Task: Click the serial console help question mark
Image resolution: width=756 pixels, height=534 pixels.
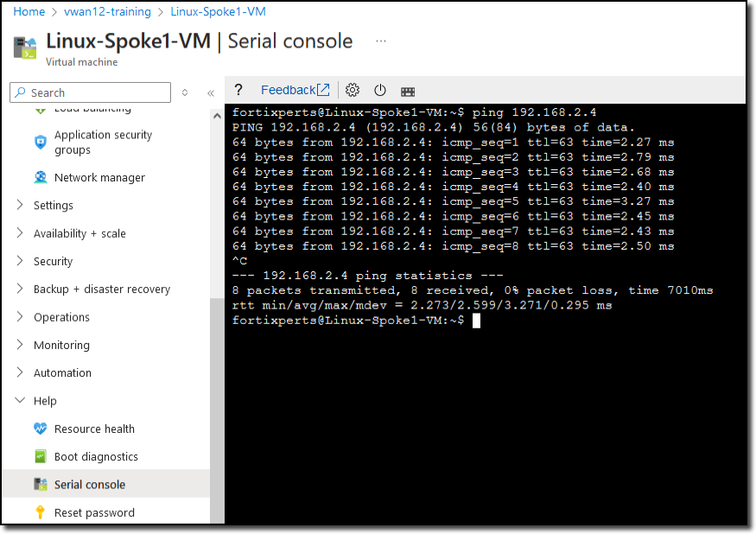Action: click(x=238, y=90)
